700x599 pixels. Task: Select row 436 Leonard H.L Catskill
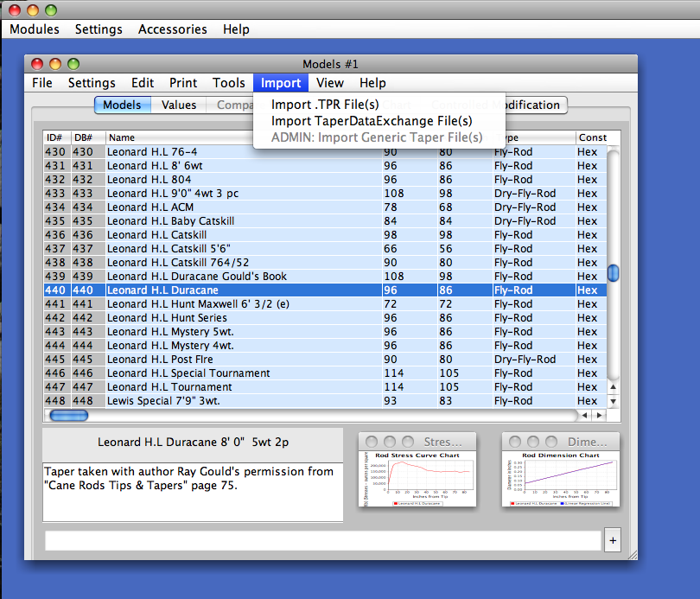[325, 235]
